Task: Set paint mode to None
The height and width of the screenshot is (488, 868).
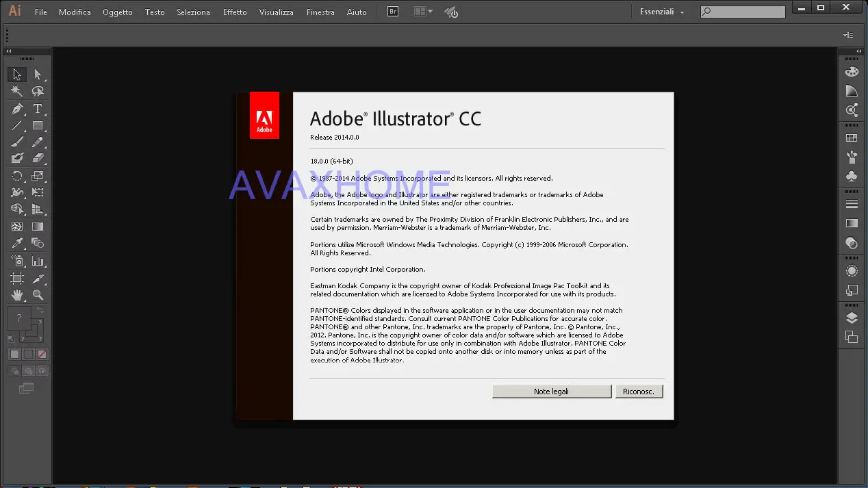Action: click(42, 354)
